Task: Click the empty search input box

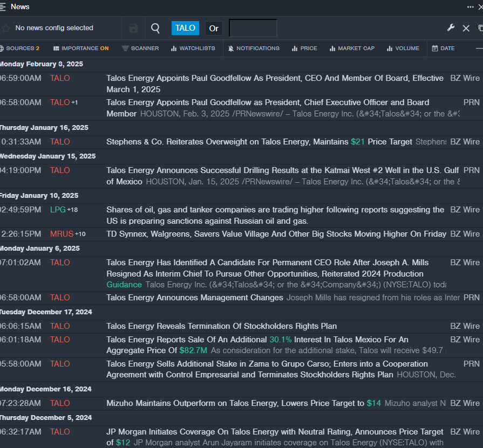Action: tap(253, 28)
